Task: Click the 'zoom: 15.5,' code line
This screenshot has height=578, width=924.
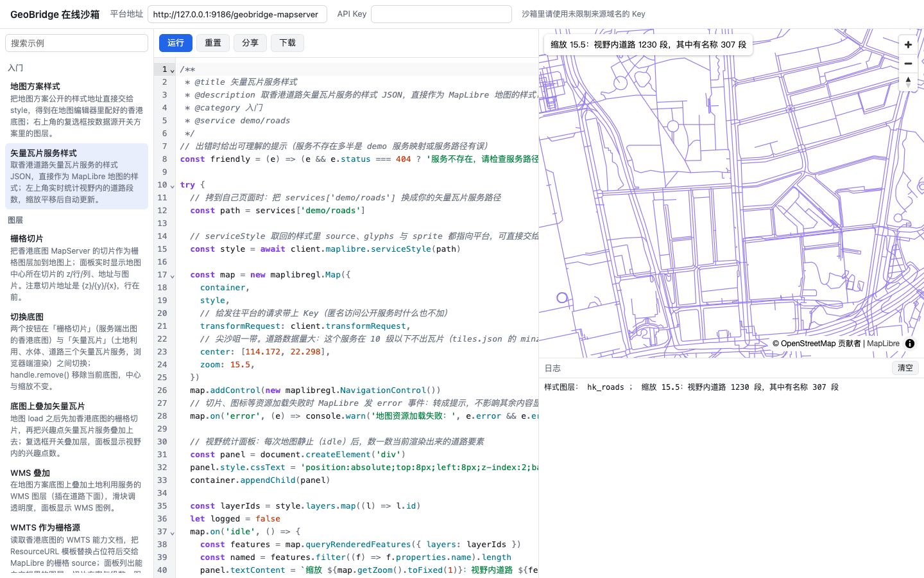Action: click(227, 365)
